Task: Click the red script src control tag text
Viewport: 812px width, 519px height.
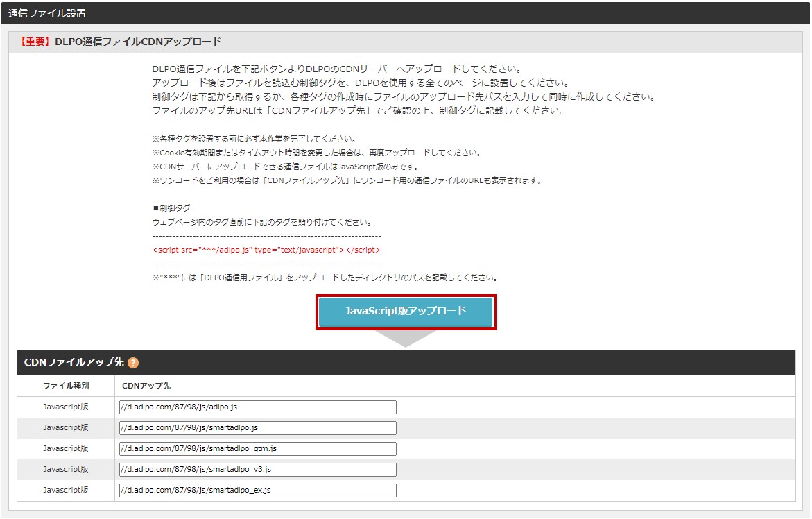Action: pos(266,250)
